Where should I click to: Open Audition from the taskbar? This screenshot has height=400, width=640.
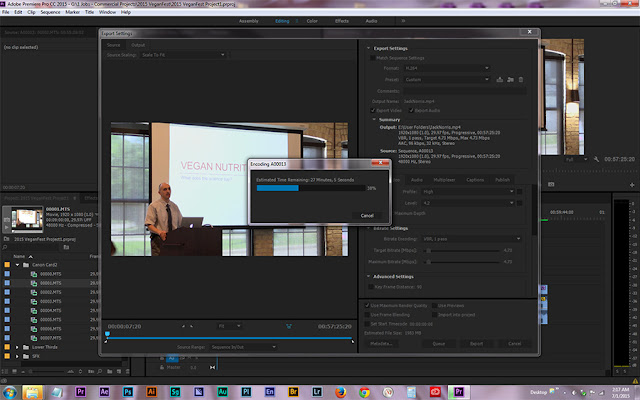222,392
